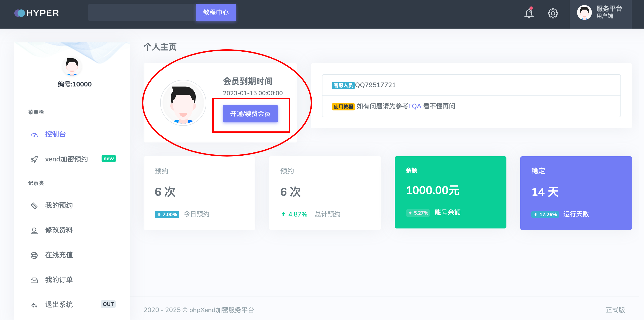This screenshot has height=320, width=644.
Task: Click the HYPER logo
Action: click(36, 13)
